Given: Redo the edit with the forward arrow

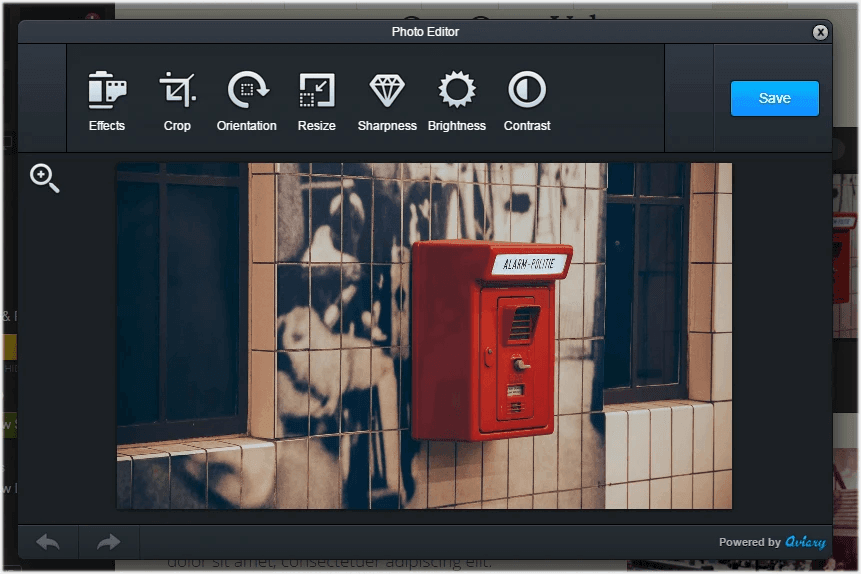Looking at the screenshot, I should [x=109, y=543].
